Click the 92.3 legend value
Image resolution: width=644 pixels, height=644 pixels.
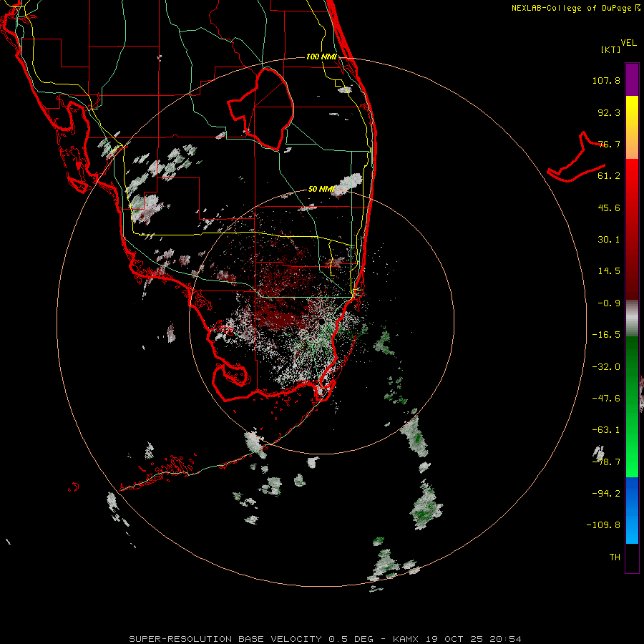point(609,112)
